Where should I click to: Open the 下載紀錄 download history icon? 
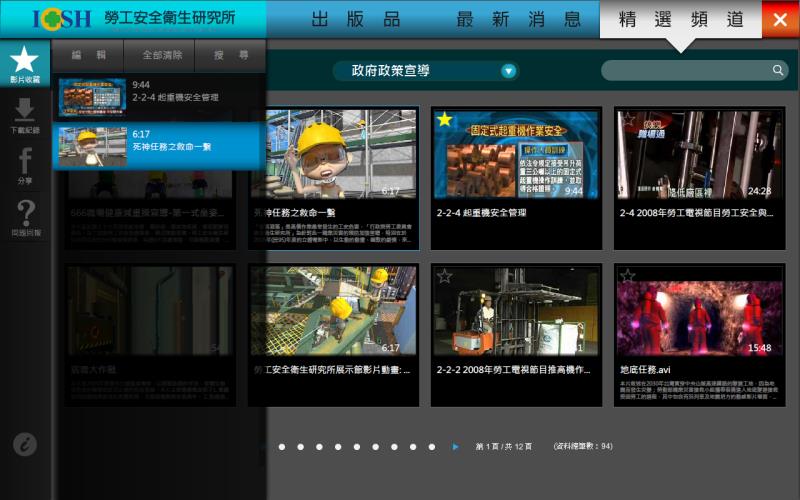[x=25, y=114]
